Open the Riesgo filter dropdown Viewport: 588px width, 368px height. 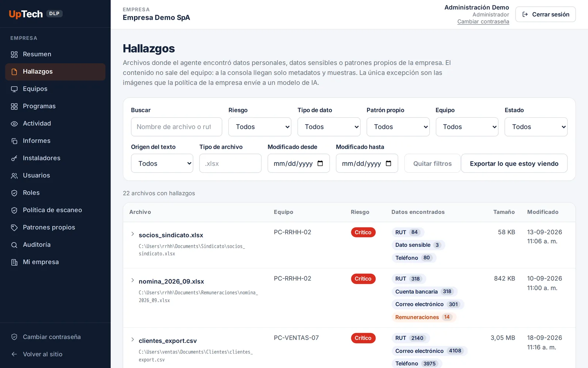(x=260, y=127)
